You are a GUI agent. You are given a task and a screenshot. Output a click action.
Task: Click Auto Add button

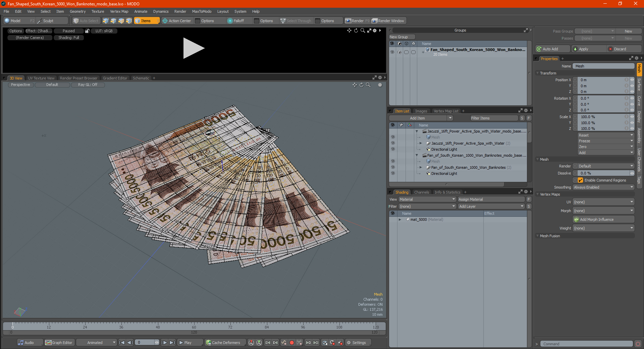553,49
